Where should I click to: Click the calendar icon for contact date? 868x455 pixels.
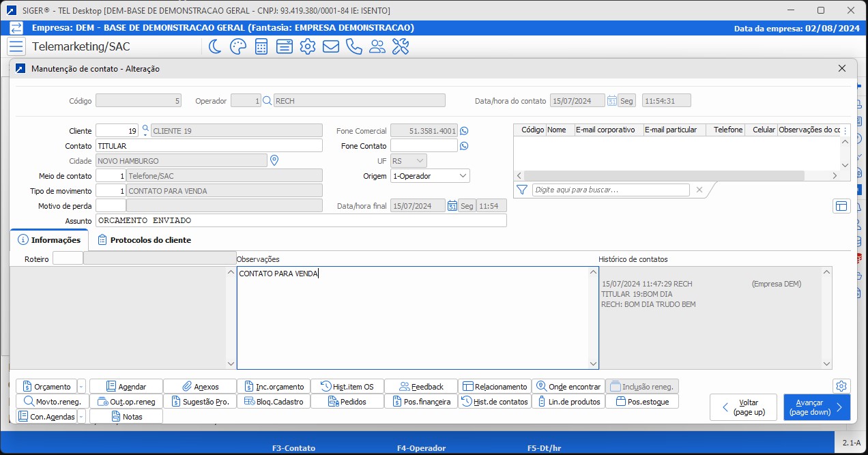coord(612,101)
